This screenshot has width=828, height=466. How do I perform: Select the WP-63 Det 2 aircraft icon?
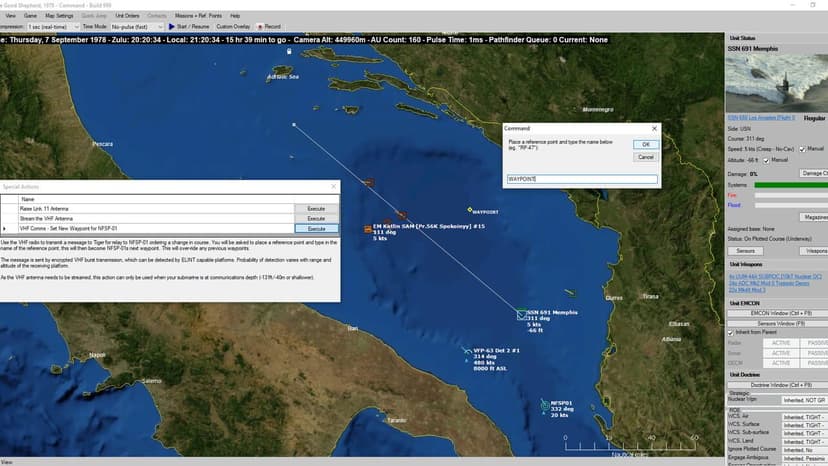click(467, 350)
